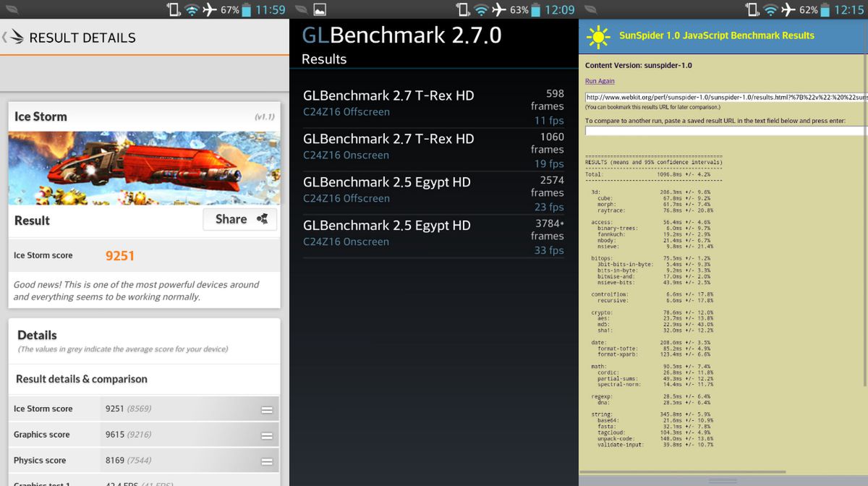Tap the vibrate icon in the GLBenchmark status bar
Viewport: 868px width, 486px height.
tap(462, 9)
